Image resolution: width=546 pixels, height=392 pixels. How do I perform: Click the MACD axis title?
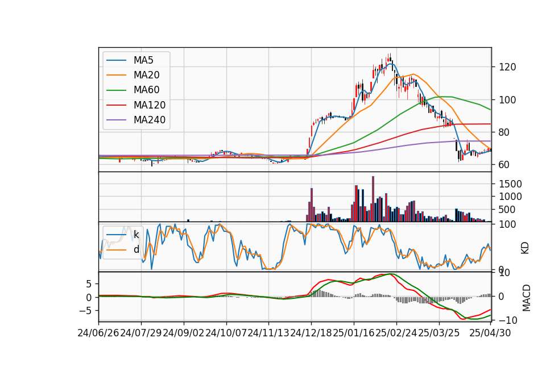click(527, 298)
